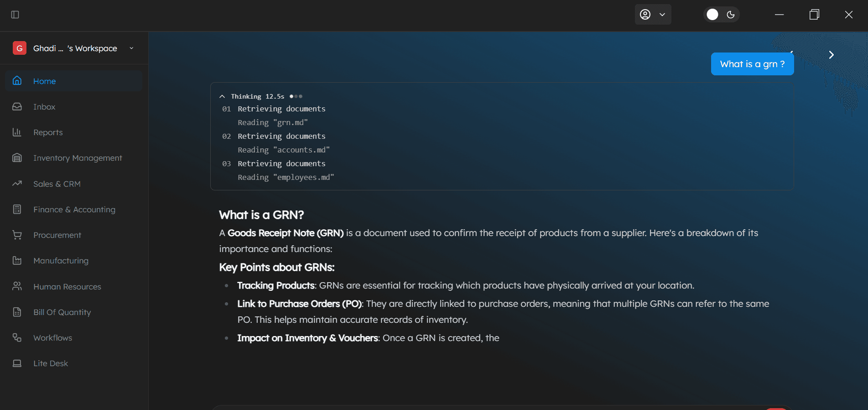868x410 pixels.
Task: Open the Human Resources people icon
Action: pos(17,286)
